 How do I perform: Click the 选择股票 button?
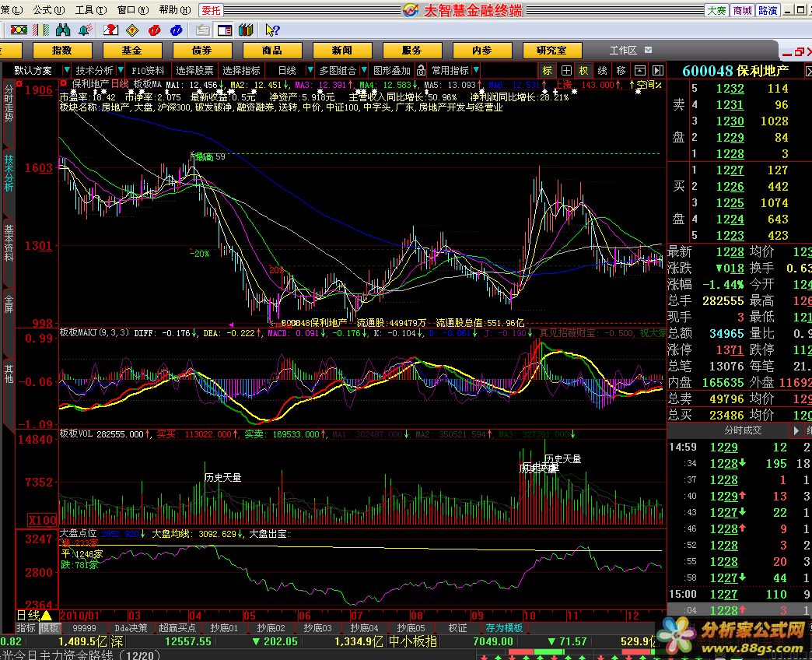(x=194, y=71)
